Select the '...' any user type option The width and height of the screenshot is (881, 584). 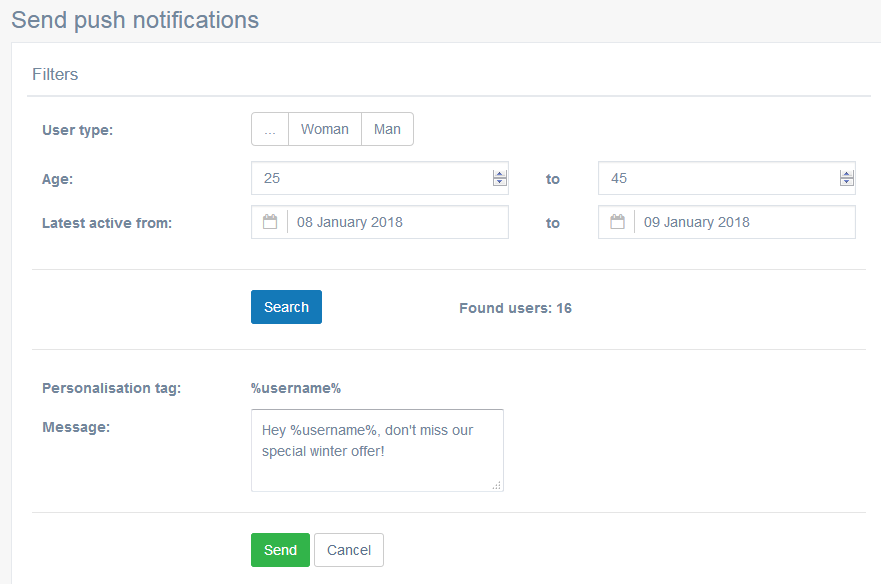point(270,129)
